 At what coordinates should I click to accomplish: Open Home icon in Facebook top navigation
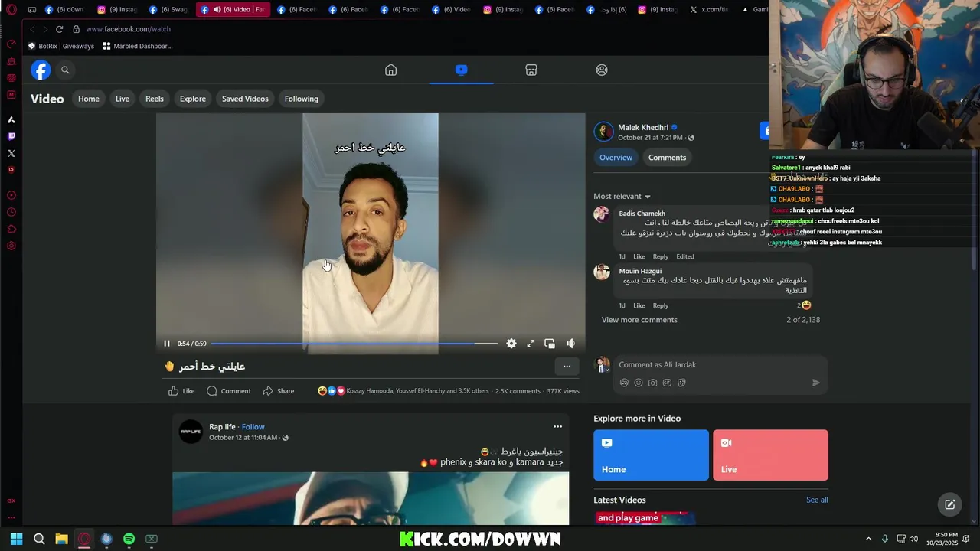click(390, 70)
